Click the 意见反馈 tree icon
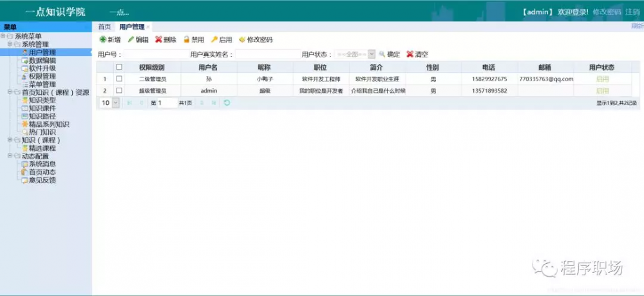 [25, 180]
